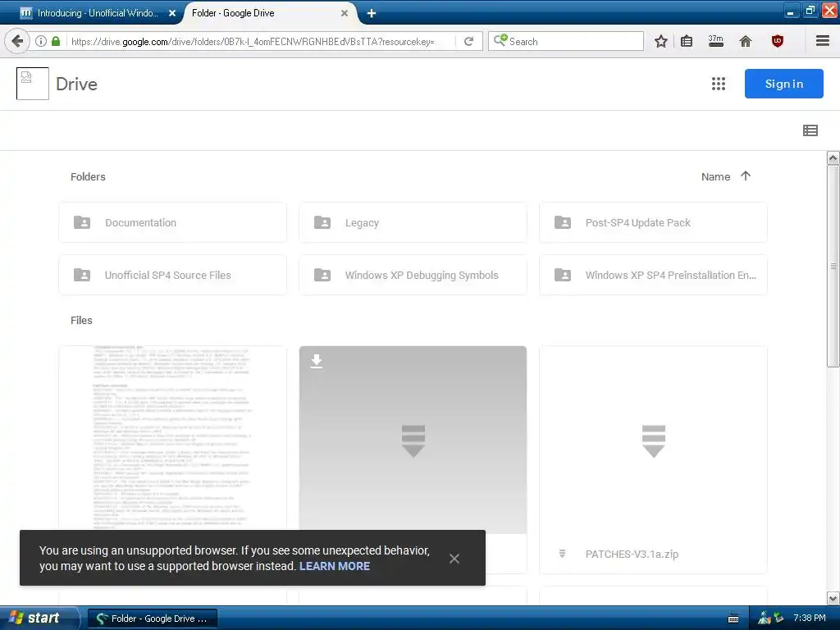The height and width of the screenshot is (630, 840).
Task: Select the PATCHES-V3.1a.zip file name
Action: (632, 554)
